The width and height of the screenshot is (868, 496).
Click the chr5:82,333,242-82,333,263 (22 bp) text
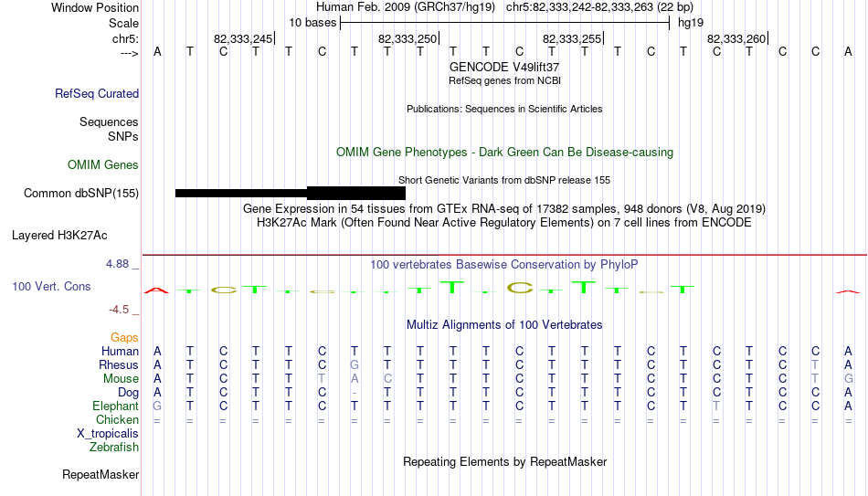point(599,7)
